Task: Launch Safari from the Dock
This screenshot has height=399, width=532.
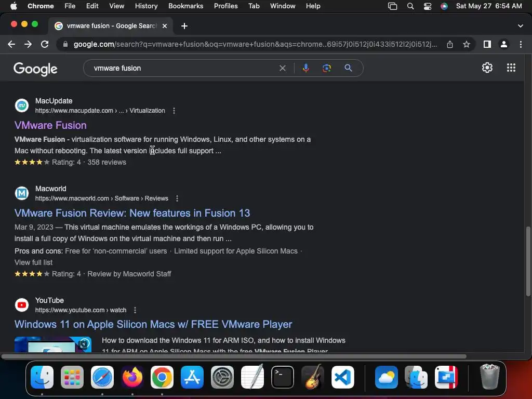Action: (102, 377)
